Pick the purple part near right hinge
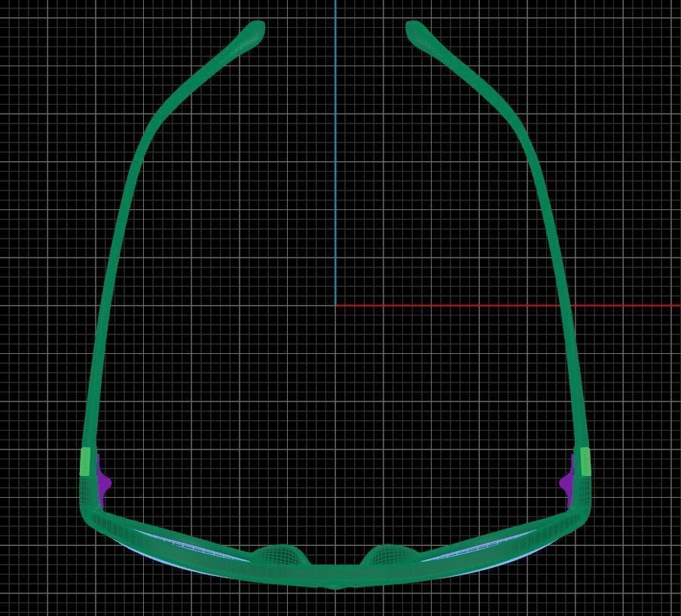 566,481
